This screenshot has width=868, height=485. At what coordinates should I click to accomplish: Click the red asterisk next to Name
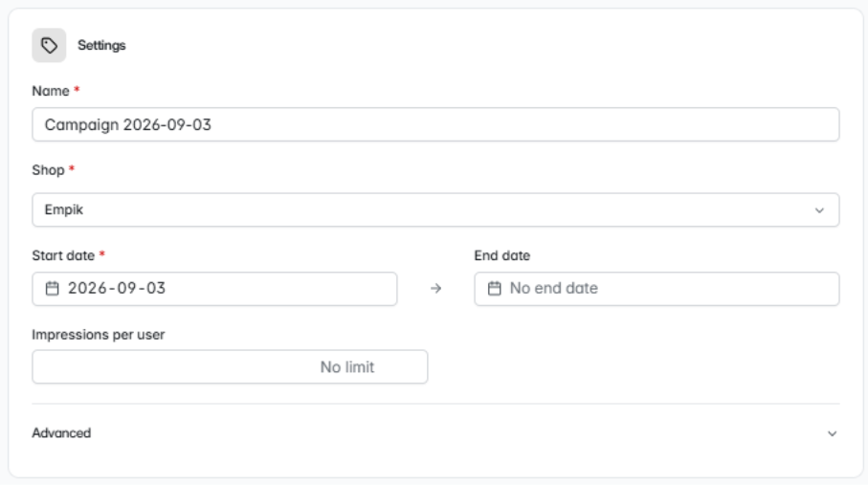(x=77, y=89)
